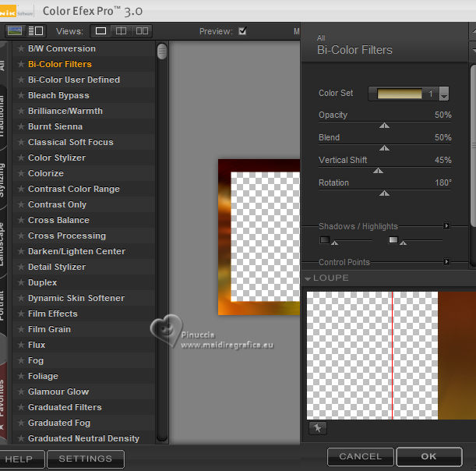The width and height of the screenshot is (476, 471).
Task: Toggle the image preview mode icon
Action: click(x=15, y=31)
